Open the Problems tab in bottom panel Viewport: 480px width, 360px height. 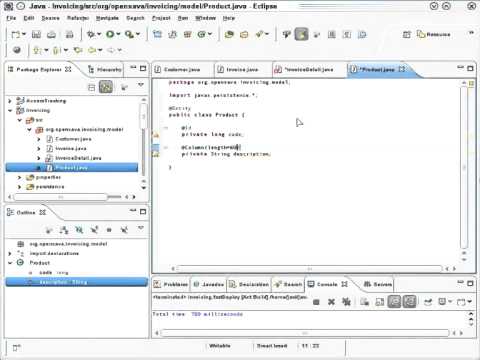pyautogui.click(x=171, y=284)
